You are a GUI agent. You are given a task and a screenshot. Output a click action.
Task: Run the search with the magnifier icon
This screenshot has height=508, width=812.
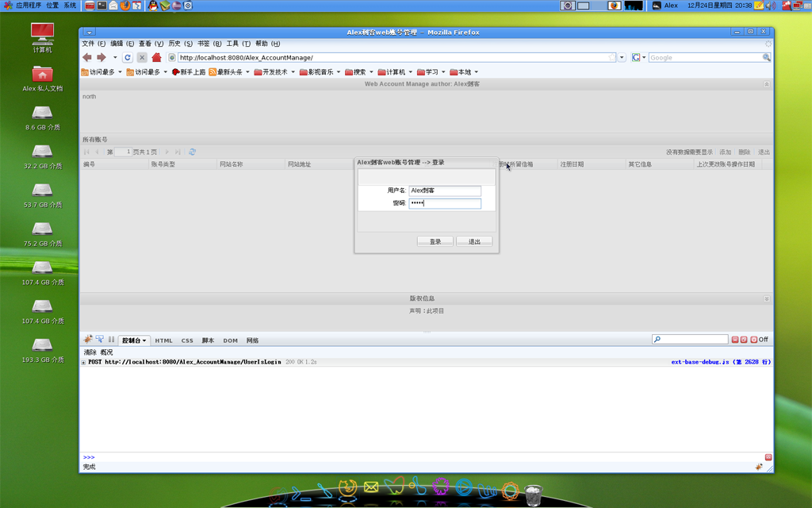click(x=767, y=57)
